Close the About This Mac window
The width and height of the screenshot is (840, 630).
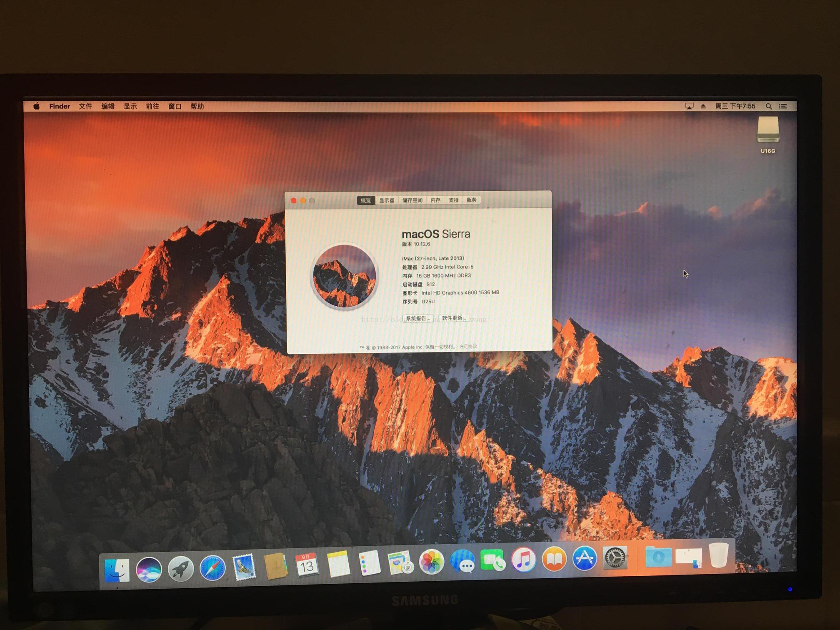coord(293,201)
